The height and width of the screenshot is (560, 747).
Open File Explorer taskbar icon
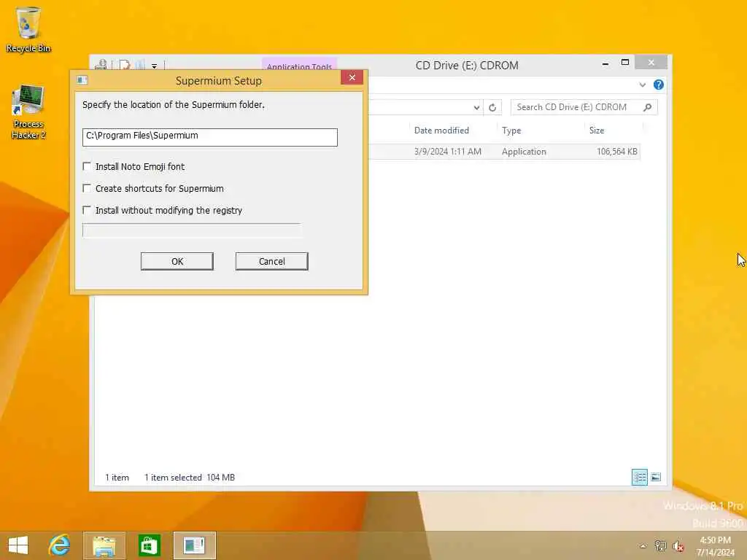click(104, 545)
